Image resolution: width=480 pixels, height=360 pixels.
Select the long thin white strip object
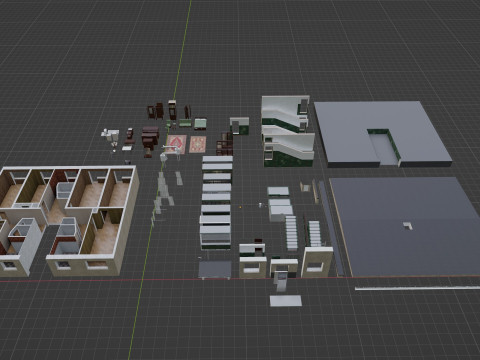pyautogui.click(x=417, y=288)
